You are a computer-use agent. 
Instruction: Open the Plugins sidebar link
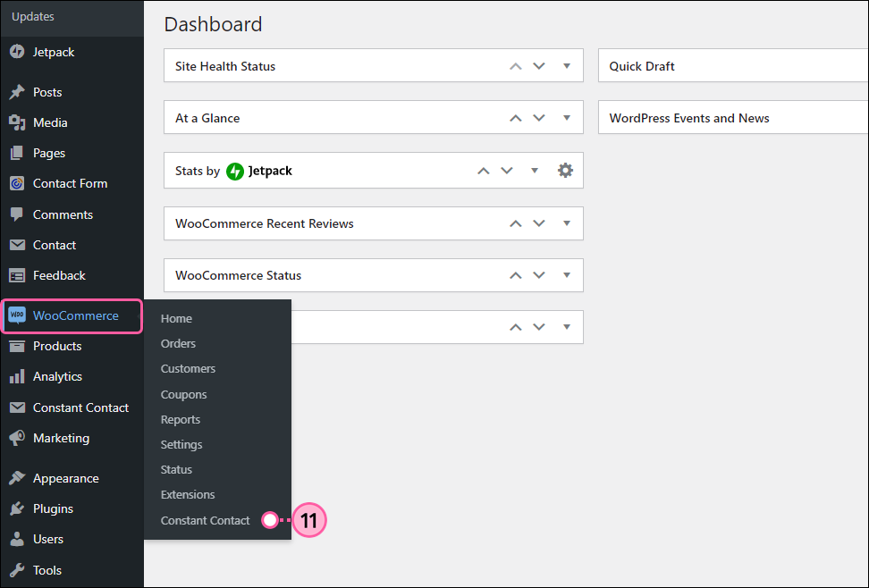[x=54, y=508]
